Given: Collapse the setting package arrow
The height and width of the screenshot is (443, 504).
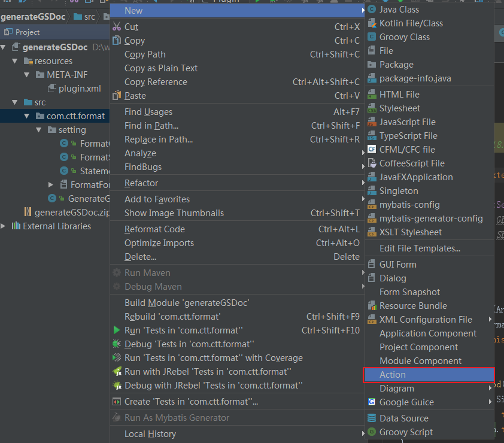Looking at the screenshot, I should coord(39,130).
